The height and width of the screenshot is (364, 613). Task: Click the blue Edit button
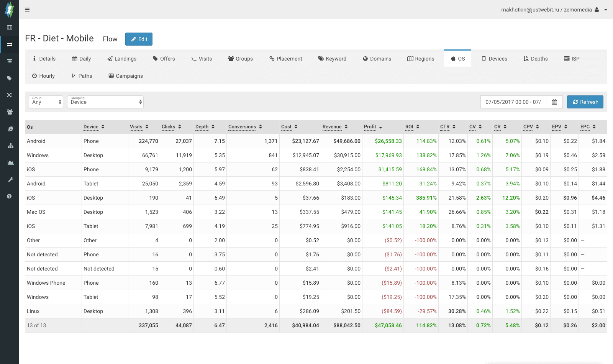(x=139, y=39)
